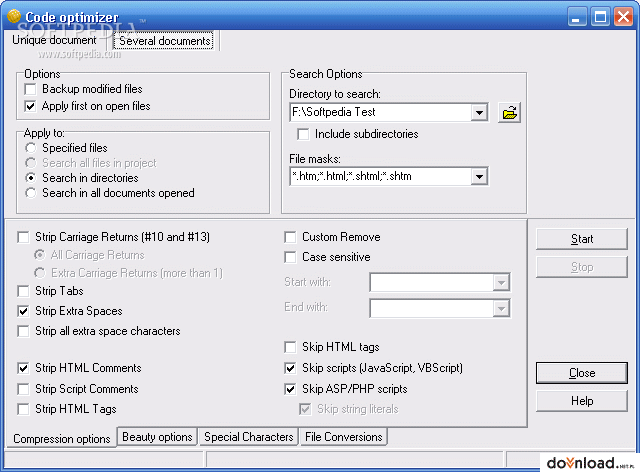Choose Search in all documents opened

coord(31,193)
